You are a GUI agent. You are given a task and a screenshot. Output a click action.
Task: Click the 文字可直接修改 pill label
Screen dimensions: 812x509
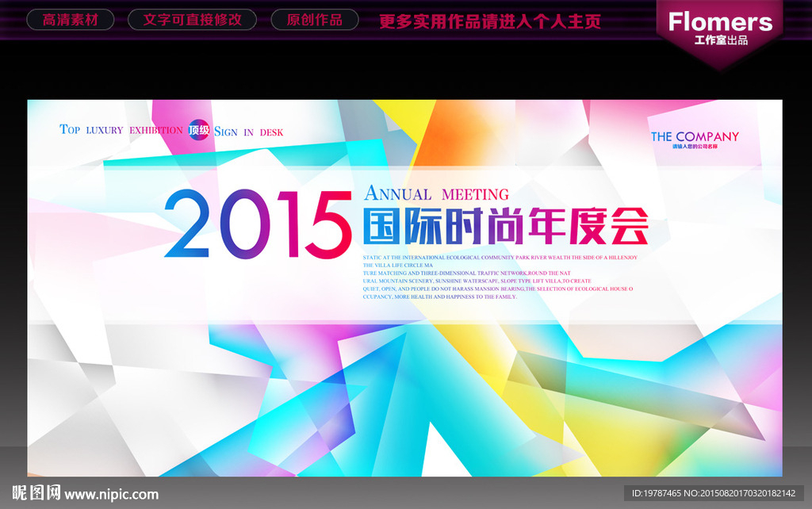192,20
